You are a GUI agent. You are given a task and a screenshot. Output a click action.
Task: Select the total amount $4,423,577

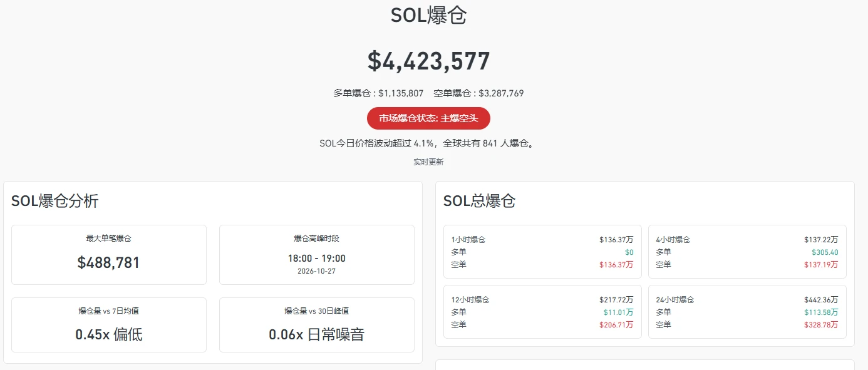(428, 61)
